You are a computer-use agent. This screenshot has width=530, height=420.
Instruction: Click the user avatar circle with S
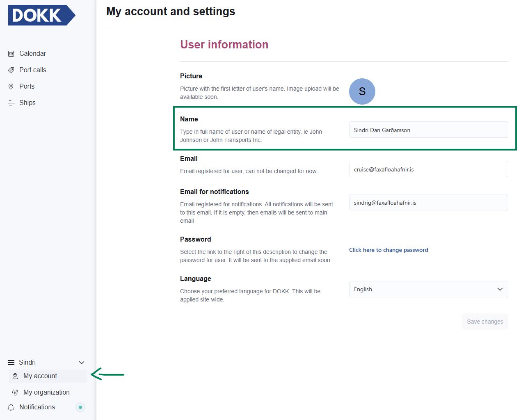362,91
